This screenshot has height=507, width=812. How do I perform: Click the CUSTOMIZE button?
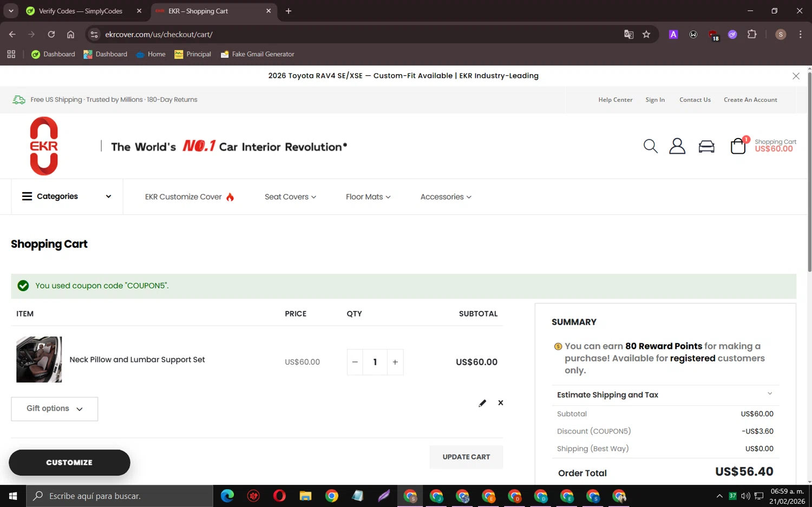tap(69, 463)
